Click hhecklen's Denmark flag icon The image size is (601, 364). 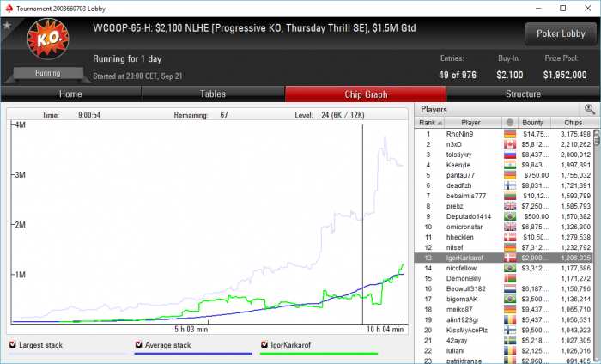[x=510, y=238]
